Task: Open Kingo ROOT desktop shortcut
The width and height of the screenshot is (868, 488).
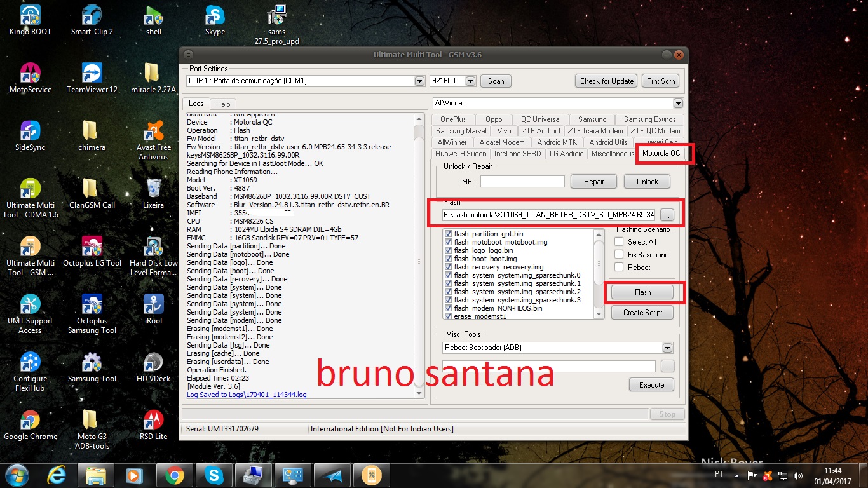Action: (x=30, y=20)
